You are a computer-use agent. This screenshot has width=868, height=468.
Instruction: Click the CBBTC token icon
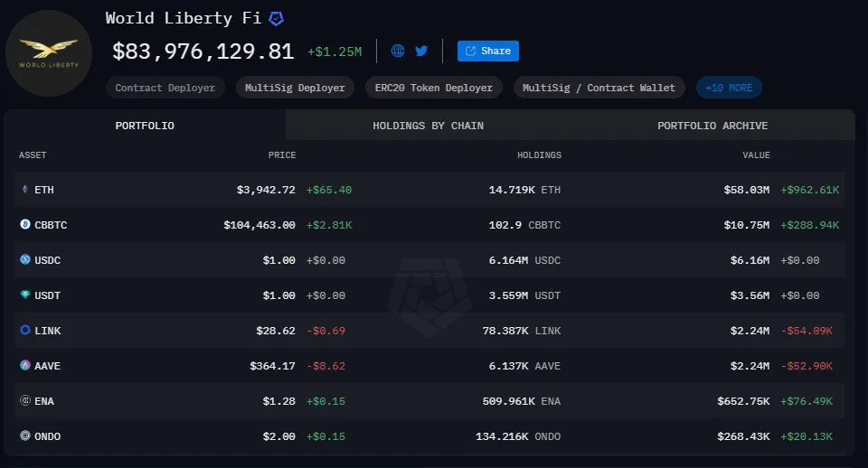pos(24,225)
